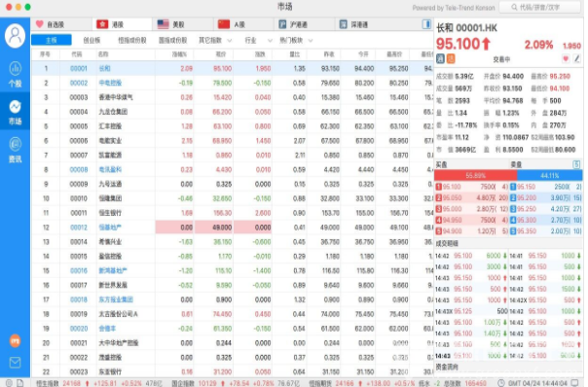Image resolution: width=588 pixels, height=387 pixels.
Task: Open the user profile avatar
Action: [x=15, y=36]
